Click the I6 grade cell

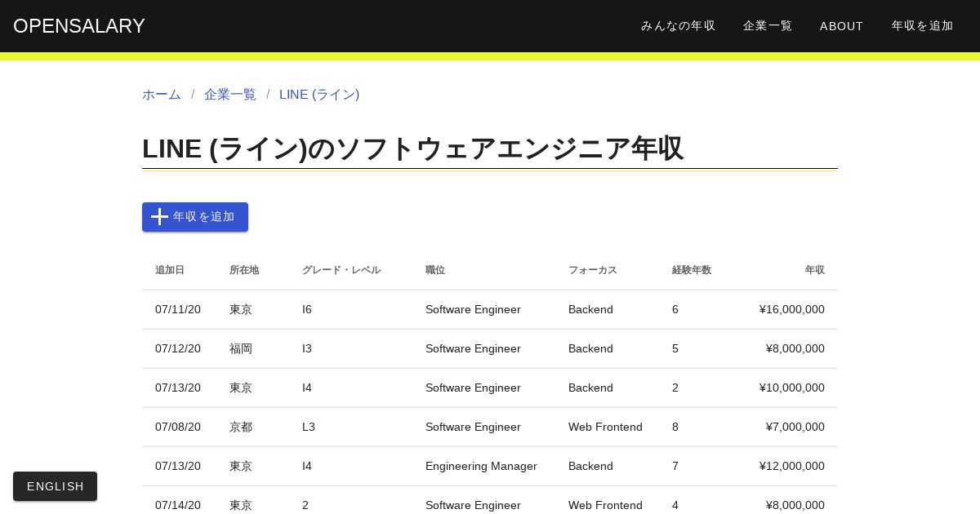click(307, 310)
